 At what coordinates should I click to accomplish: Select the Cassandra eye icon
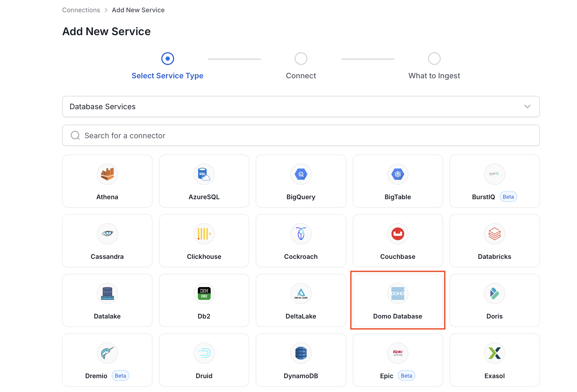click(x=107, y=234)
